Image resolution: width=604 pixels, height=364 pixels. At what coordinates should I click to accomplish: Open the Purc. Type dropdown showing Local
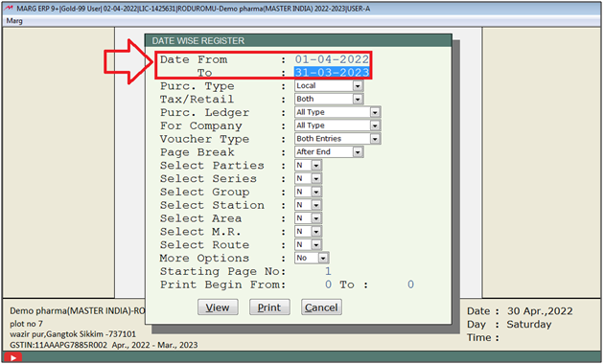pyautogui.click(x=329, y=86)
